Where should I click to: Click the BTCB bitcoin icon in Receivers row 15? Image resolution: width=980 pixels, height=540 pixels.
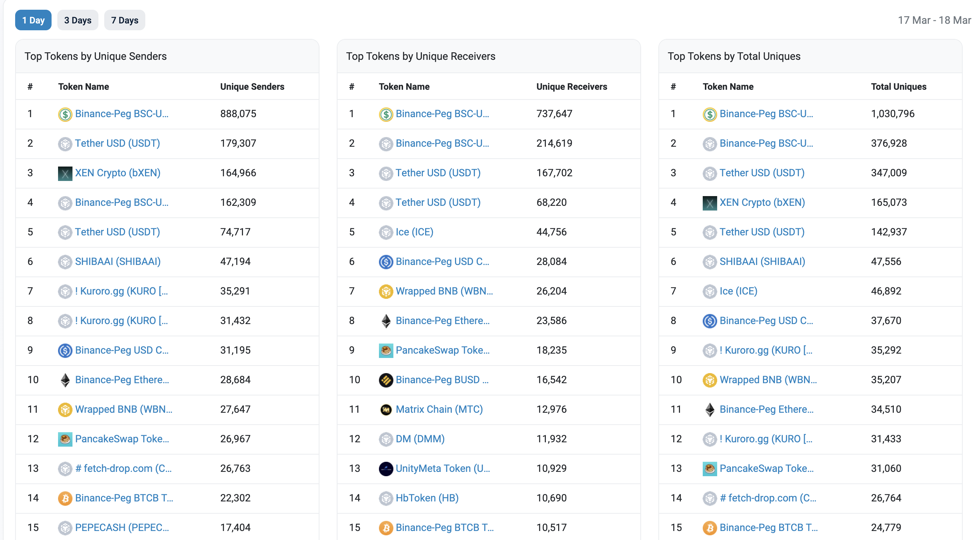pyautogui.click(x=386, y=528)
